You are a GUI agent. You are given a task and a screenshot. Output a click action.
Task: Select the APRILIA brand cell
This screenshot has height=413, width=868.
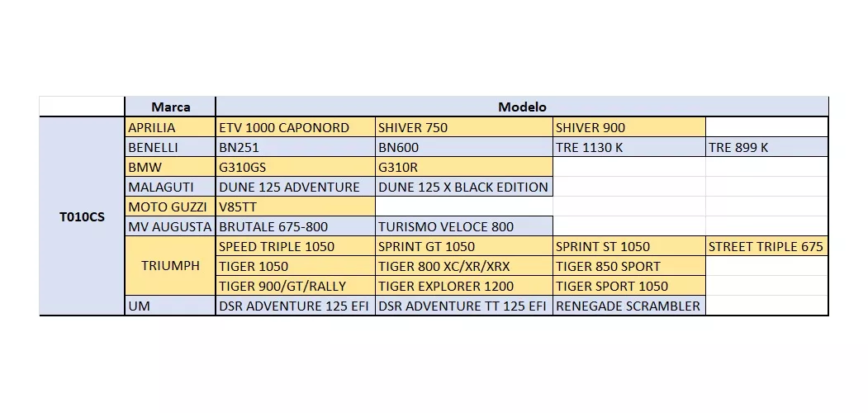[x=170, y=127]
